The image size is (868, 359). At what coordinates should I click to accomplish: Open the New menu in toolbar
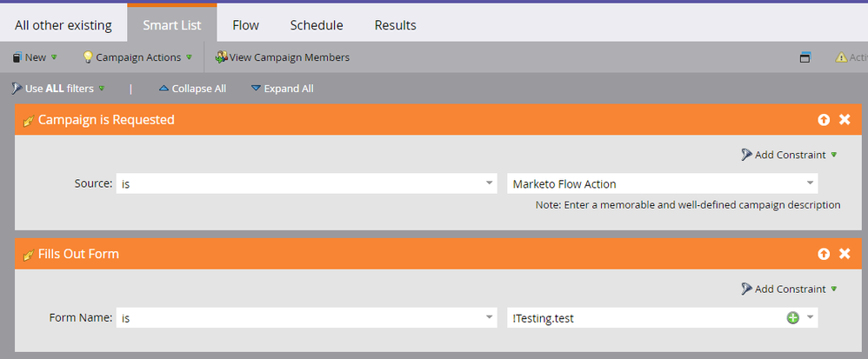point(35,57)
